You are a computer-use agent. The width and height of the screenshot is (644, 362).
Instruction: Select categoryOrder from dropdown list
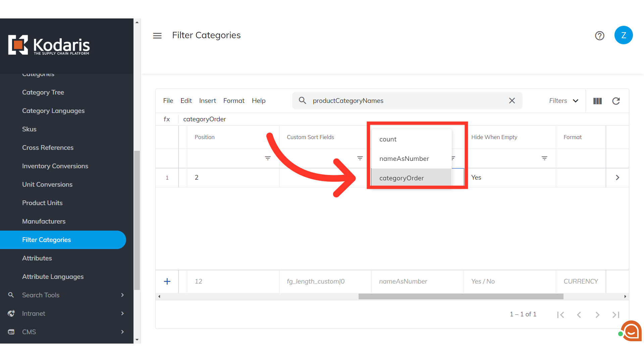coord(401,178)
